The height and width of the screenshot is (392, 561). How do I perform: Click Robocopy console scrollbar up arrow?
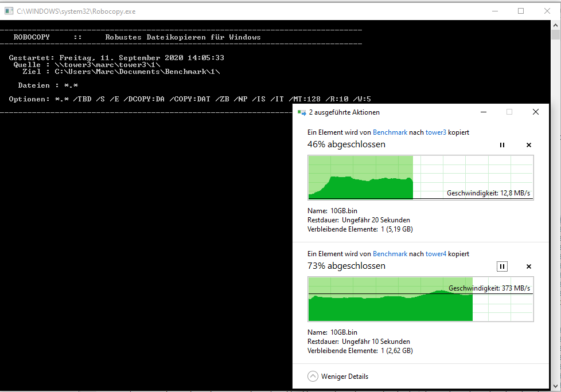tap(555, 25)
